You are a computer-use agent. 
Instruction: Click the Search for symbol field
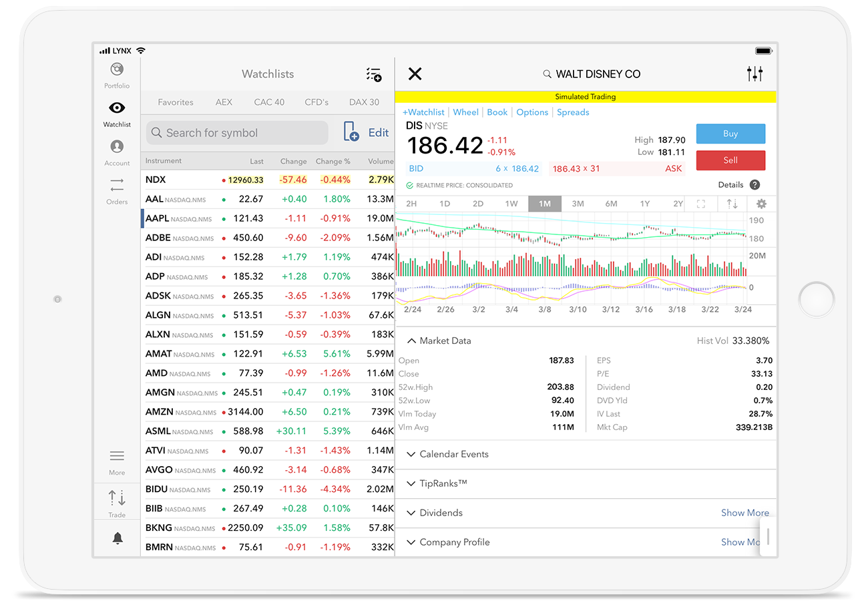[237, 133]
